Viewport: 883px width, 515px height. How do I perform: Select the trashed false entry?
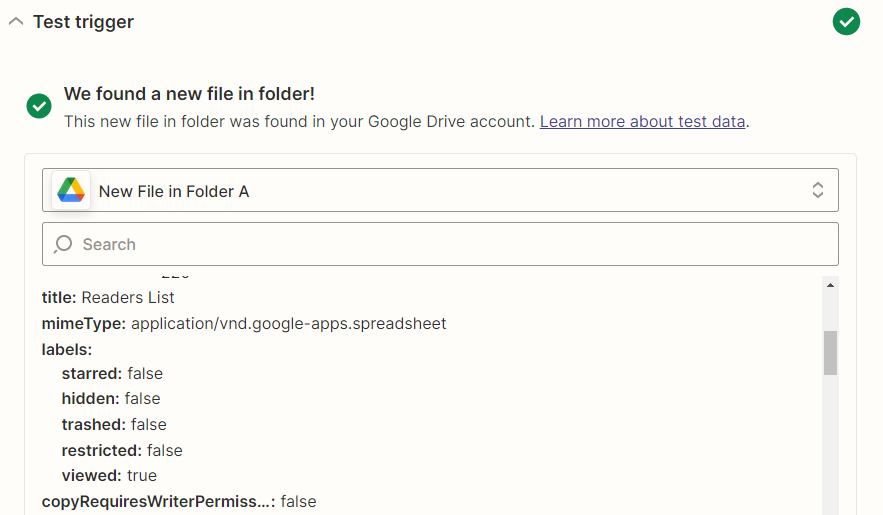[114, 424]
